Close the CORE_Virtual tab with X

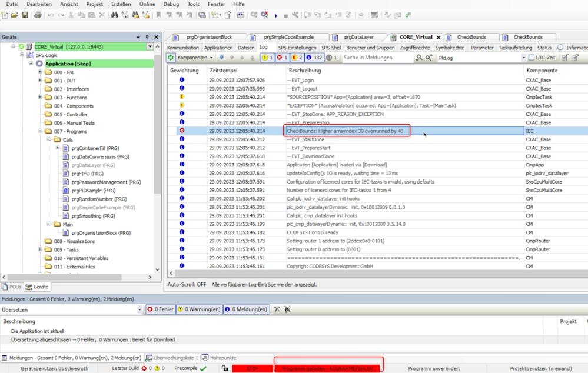437,37
